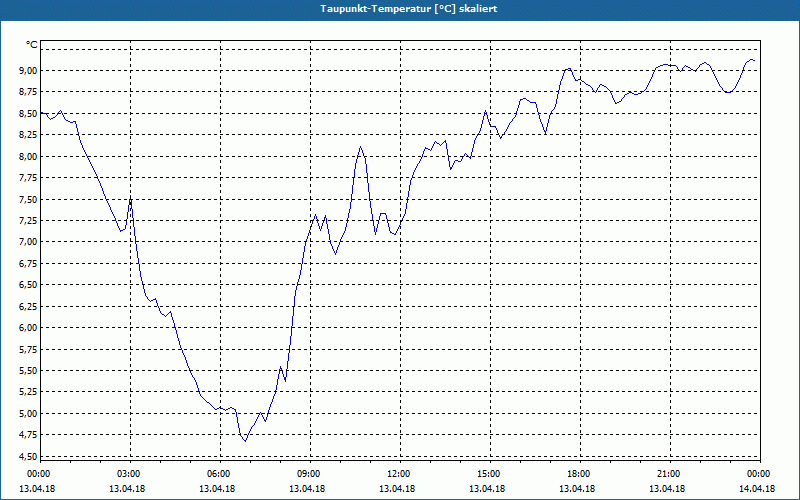Click the '13.04.18' date below 15:00

pyautogui.click(x=487, y=488)
